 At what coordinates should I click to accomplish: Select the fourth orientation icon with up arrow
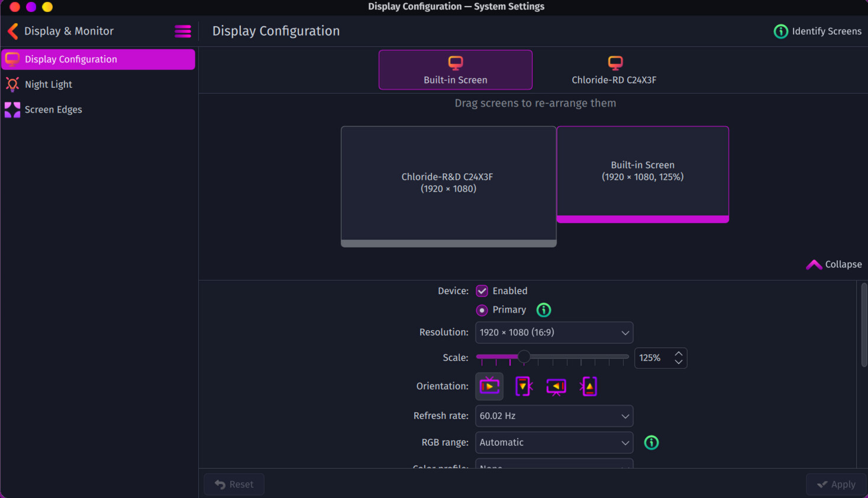(589, 386)
